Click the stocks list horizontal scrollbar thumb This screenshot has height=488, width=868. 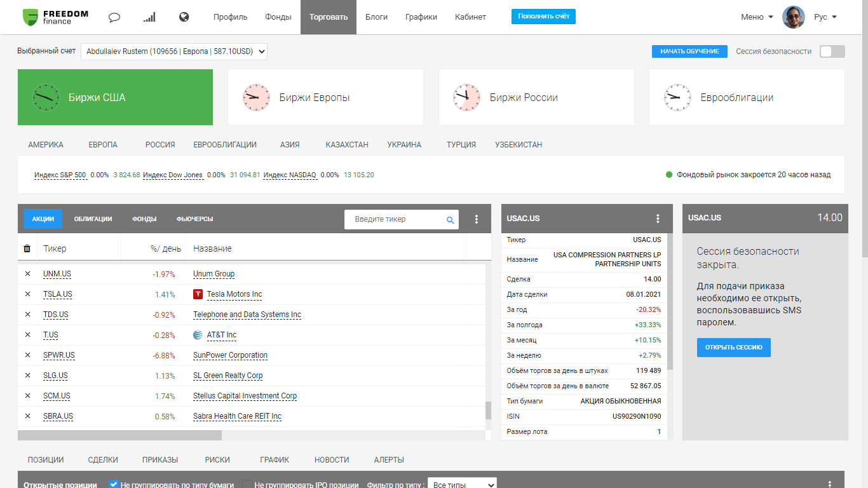119,435
